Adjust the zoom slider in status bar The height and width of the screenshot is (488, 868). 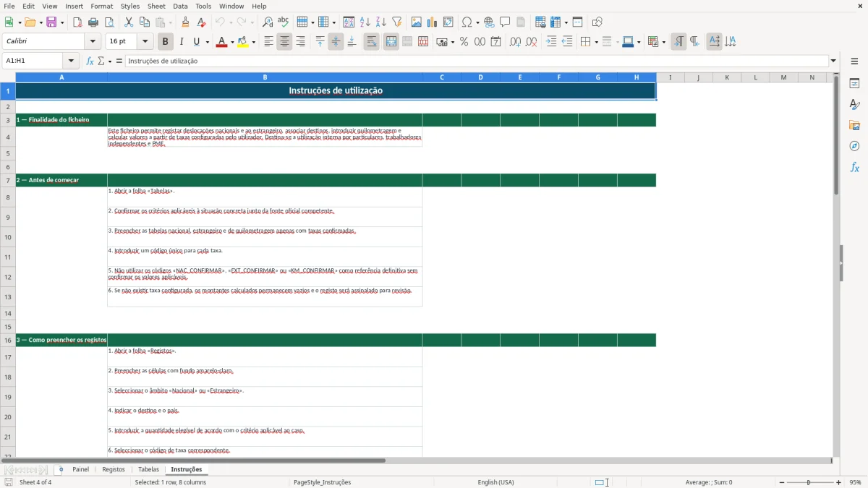pyautogui.click(x=809, y=482)
